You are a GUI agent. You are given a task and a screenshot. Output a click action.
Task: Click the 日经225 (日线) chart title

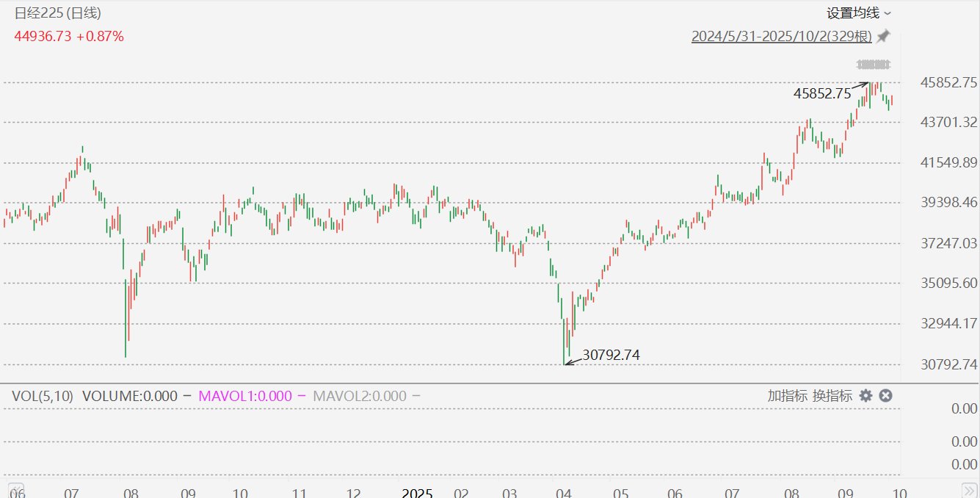pyautogui.click(x=57, y=13)
